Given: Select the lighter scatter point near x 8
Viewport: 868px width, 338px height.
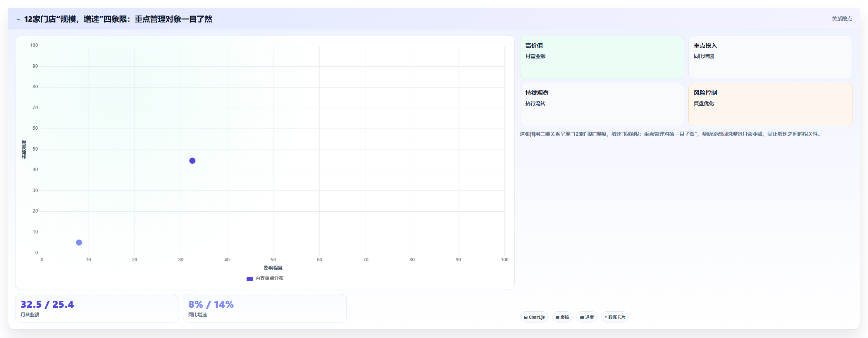Looking at the screenshot, I should (79, 242).
